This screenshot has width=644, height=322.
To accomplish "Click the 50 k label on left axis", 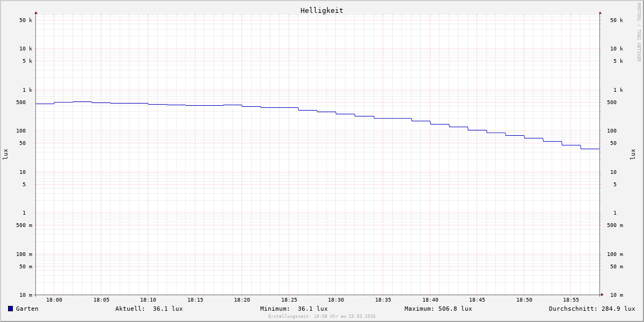I will click(x=26, y=20).
